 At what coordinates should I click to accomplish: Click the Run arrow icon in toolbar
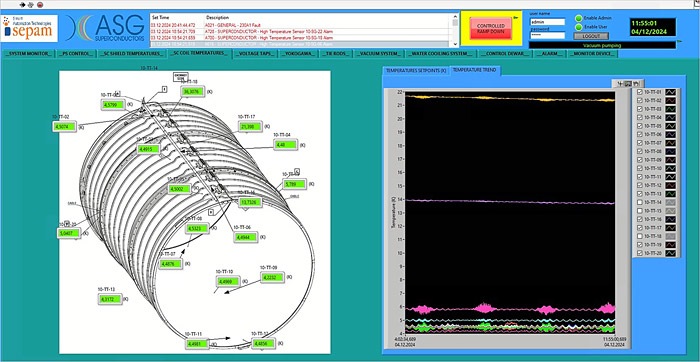[x=23, y=5]
